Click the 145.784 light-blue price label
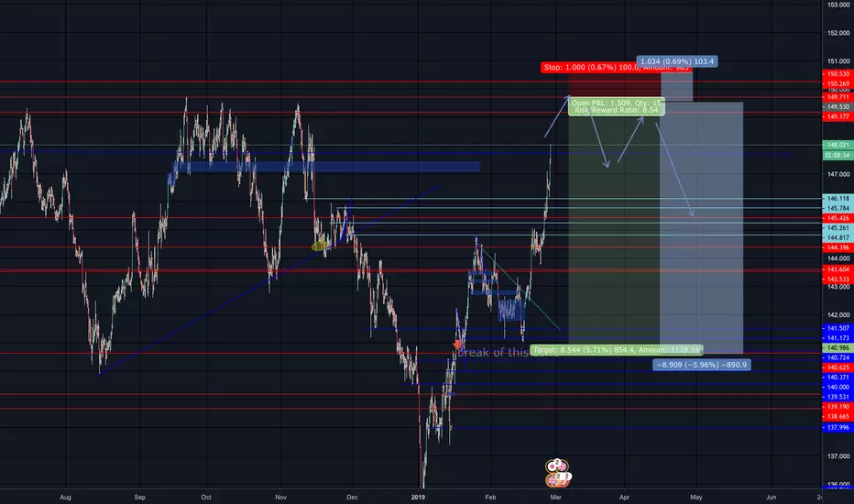The height and width of the screenshot is (504, 854). pyautogui.click(x=838, y=208)
